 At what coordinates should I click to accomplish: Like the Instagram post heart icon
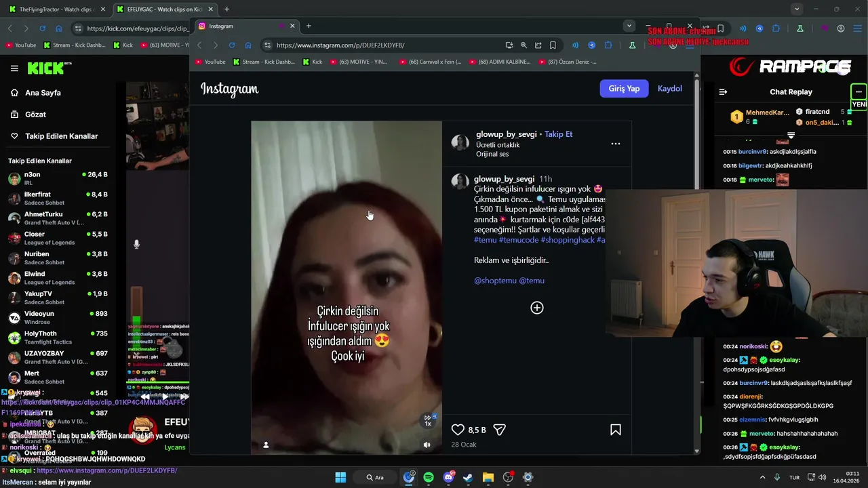click(458, 430)
